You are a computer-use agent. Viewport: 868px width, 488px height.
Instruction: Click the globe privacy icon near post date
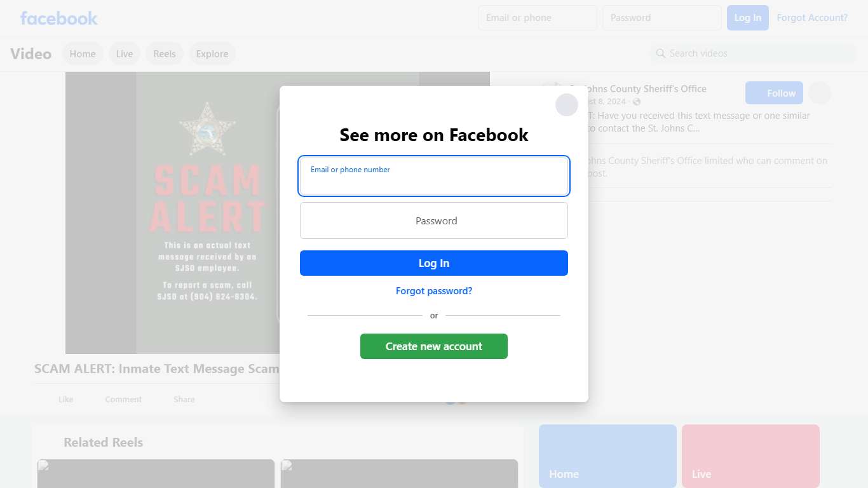point(637,102)
